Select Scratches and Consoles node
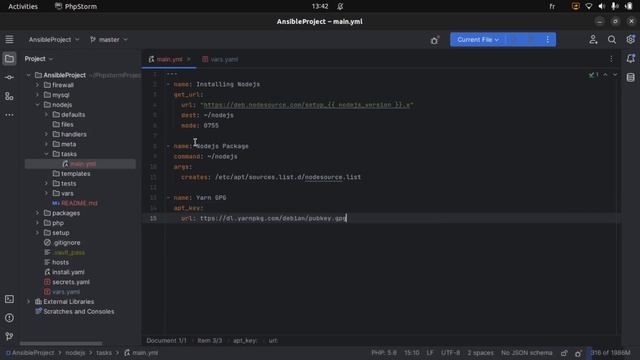The width and height of the screenshot is (640, 360). tap(78, 311)
